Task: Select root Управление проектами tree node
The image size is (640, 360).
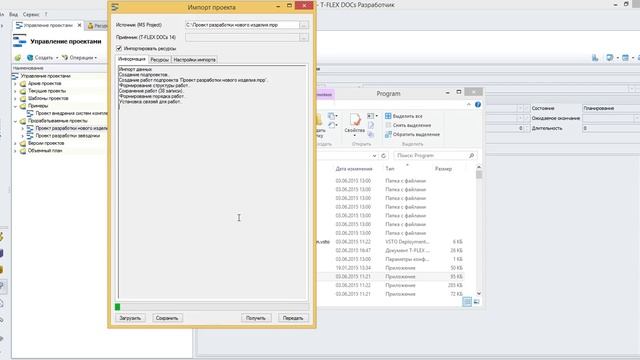Action: 45,76
